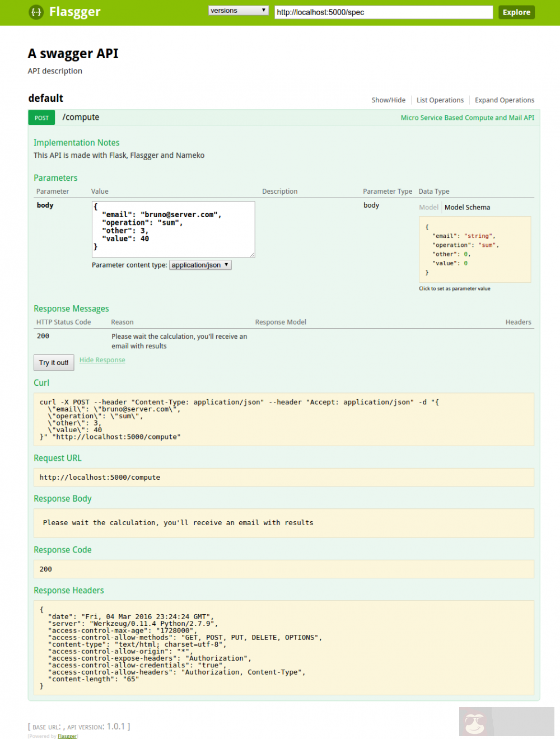Click the model schema example to set value
Screen dimensions: 560x739
click(x=474, y=250)
